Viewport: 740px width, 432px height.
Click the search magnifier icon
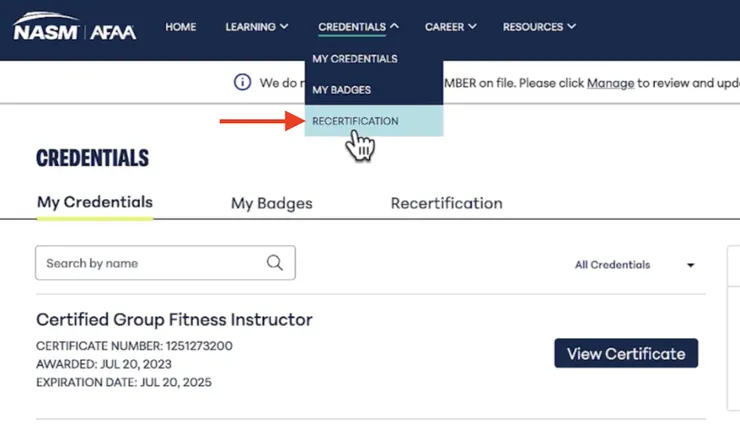[x=274, y=263]
